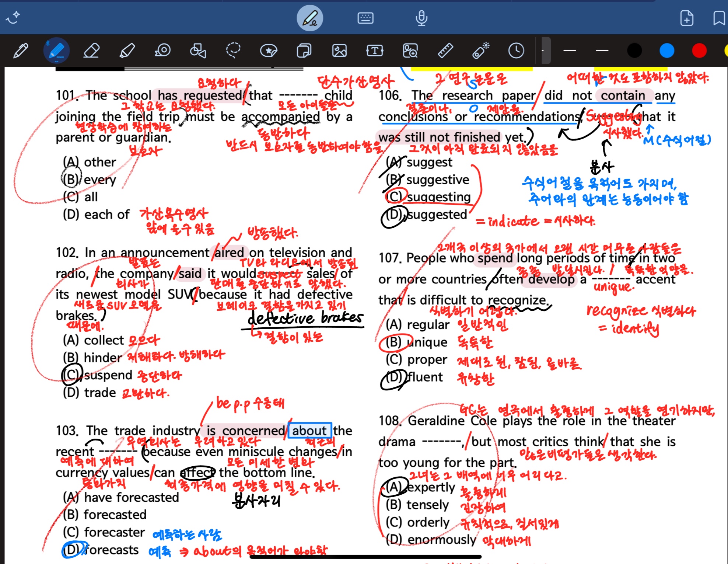This screenshot has width=728, height=564.
Task: Pick the red pen color
Action: (x=699, y=51)
